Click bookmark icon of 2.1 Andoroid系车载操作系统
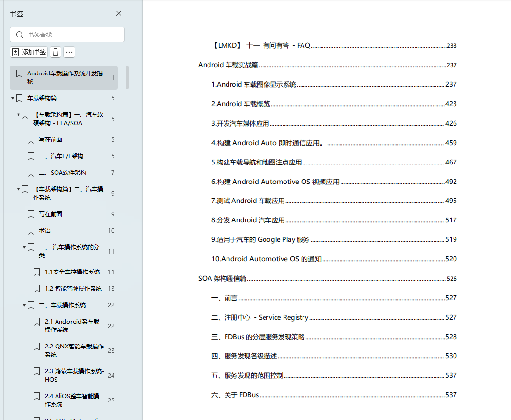The image size is (511, 420). pos(37,322)
